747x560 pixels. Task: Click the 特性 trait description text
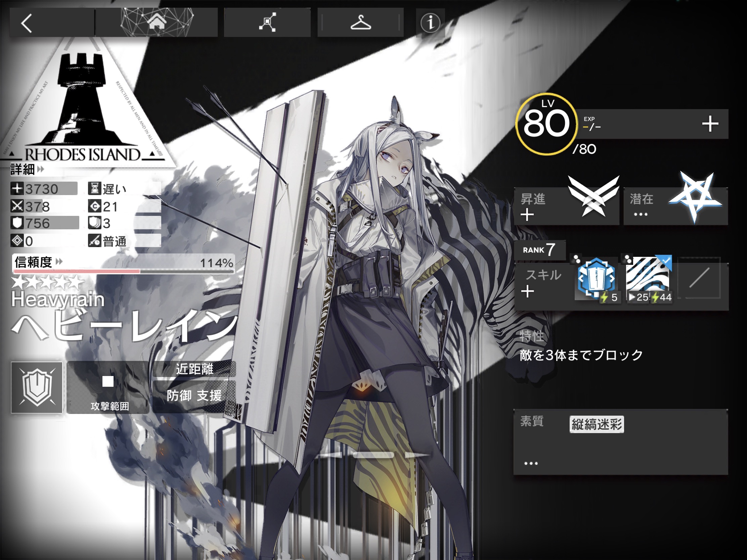[x=581, y=355]
